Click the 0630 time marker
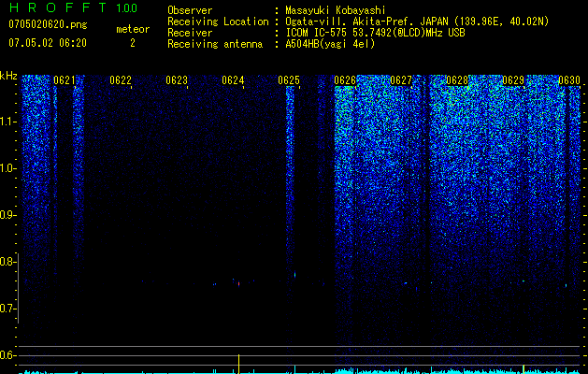 (x=569, y=80)
